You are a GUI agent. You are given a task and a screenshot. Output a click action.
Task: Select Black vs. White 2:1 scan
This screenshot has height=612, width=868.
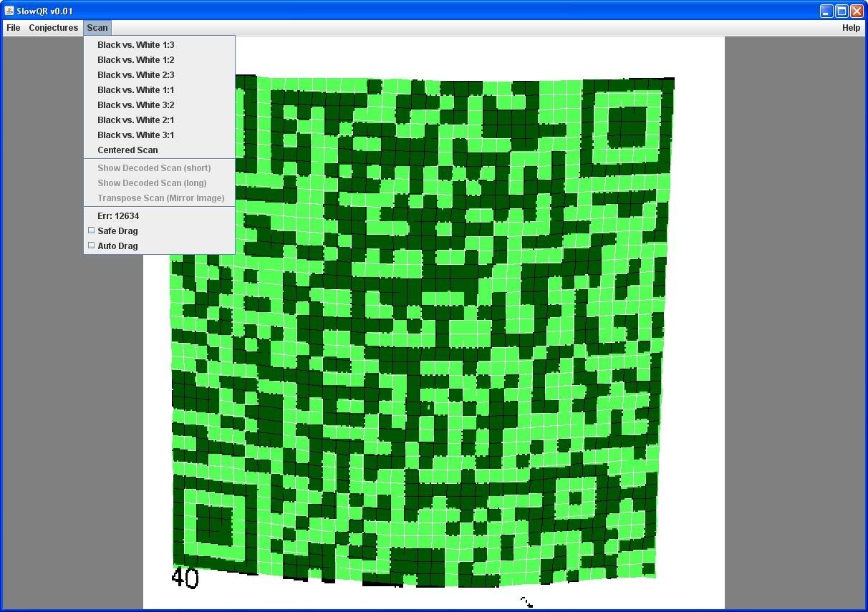tap(160, 120)
